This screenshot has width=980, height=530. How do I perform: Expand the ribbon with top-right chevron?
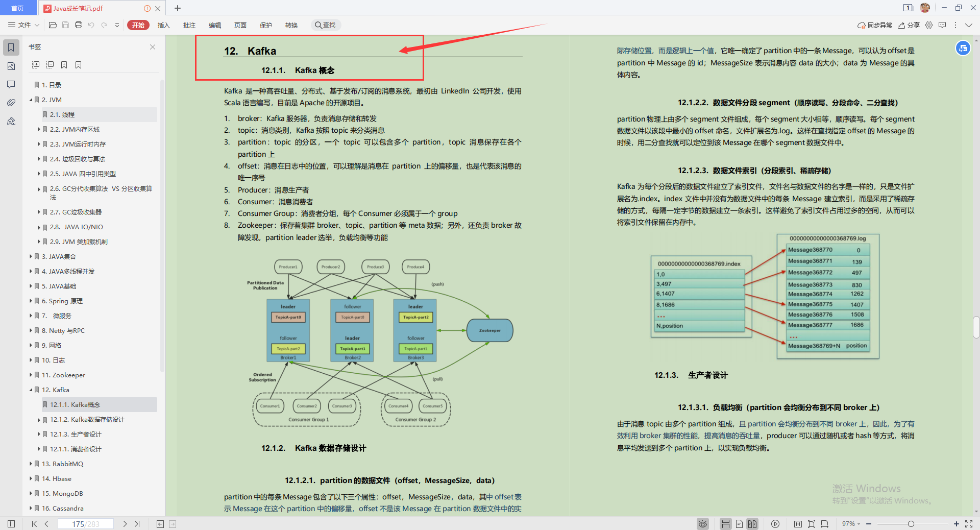(x=969, y=25)
